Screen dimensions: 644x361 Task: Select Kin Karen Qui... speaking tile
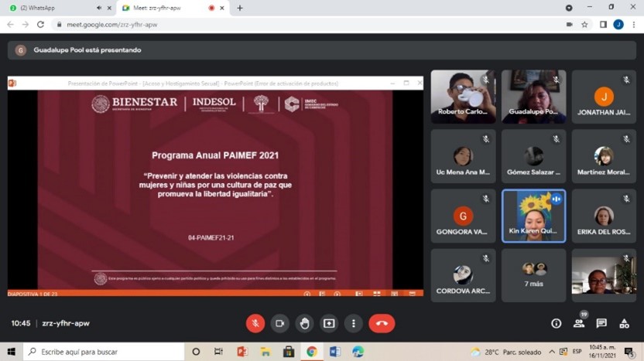533,216
